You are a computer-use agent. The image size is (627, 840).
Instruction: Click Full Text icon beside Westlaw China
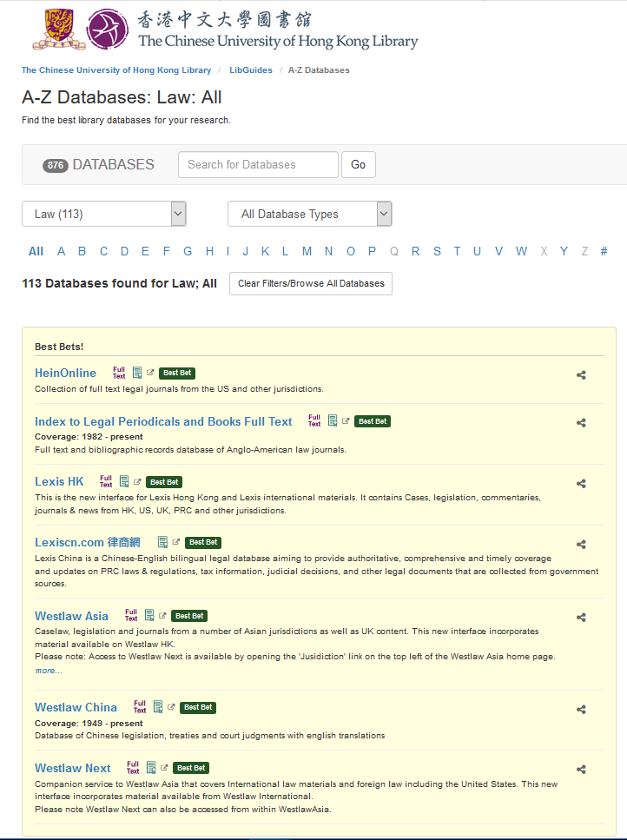140,706
